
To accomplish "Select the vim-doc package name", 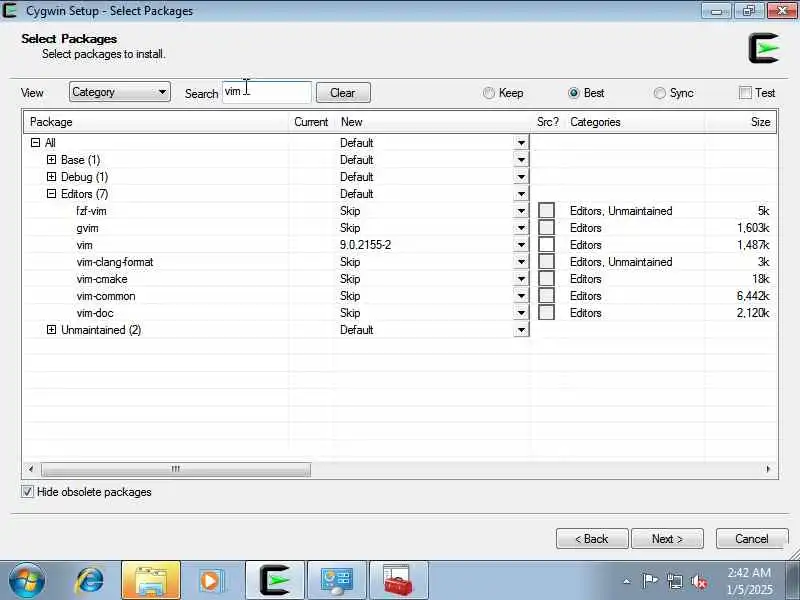I will pos(95,313).
